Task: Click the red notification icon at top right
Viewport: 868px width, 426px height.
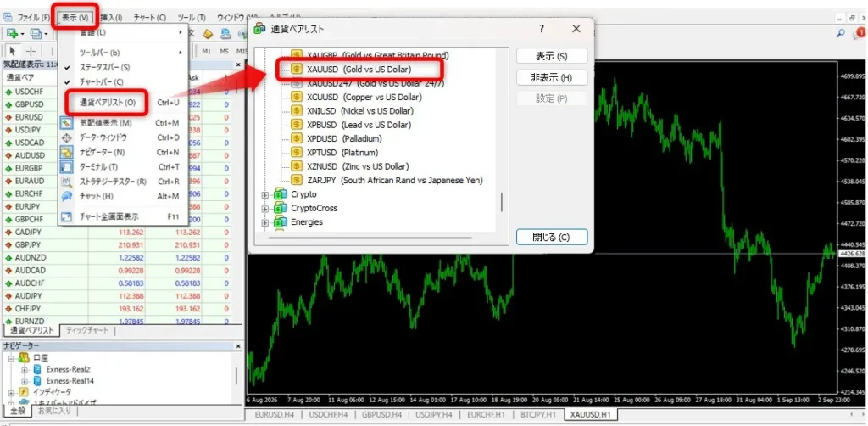Action: tap(858, 33)
